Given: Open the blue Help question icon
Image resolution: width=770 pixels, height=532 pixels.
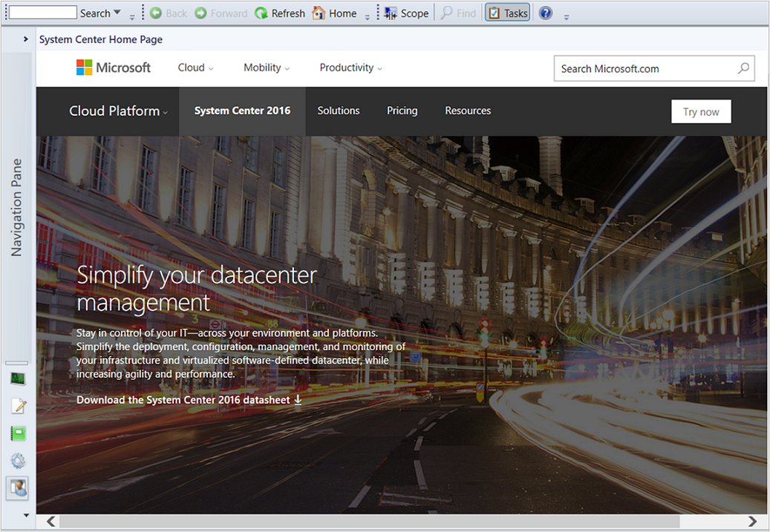Looking at the screenshot, I should (546, 13).
